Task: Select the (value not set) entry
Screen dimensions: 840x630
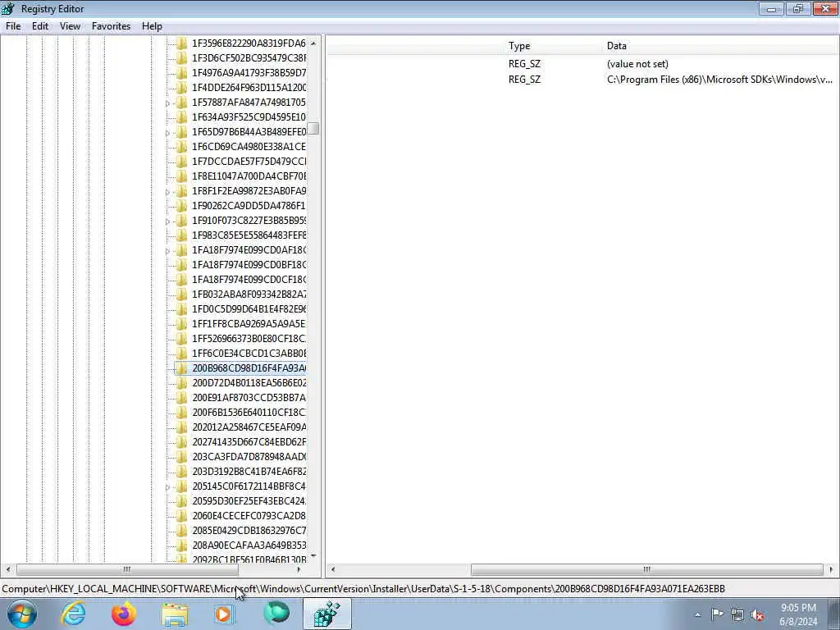Action: [x=637, y=64]
